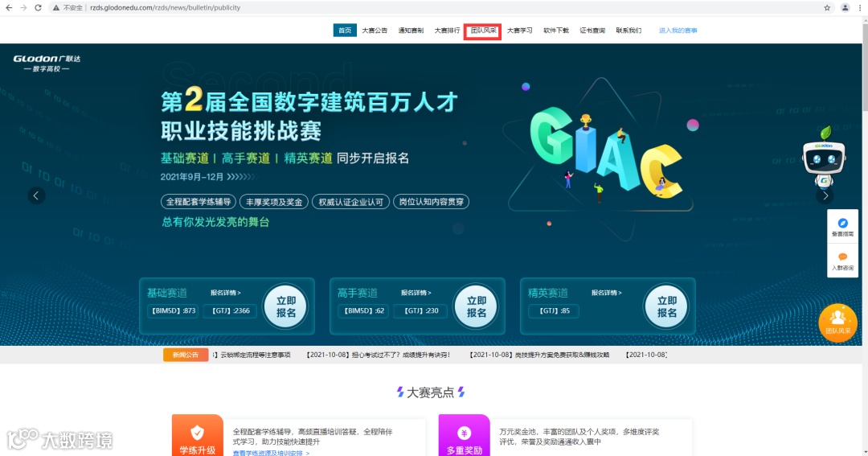Open the 大赛排行 menu item
Viewport: 868px width, 456px height.
click(447, 31)
